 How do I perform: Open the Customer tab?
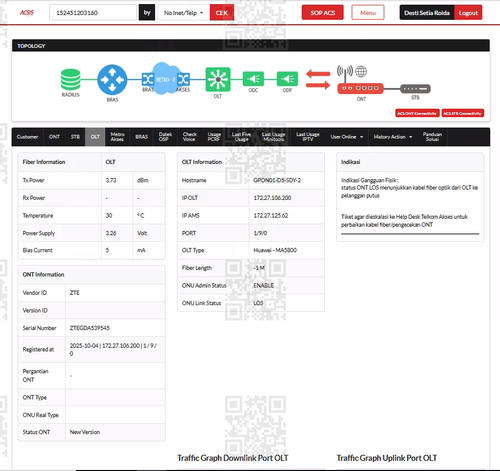point(27,137)
